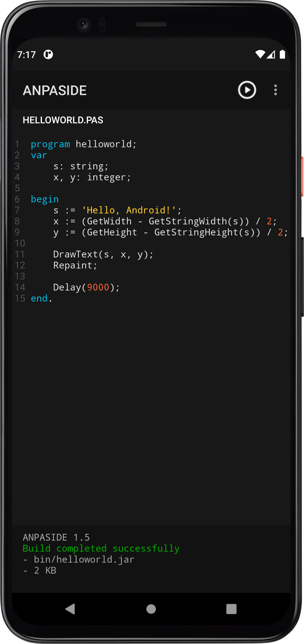Select the HELLOWORLD.PAS file tab
Screen dimensions: 304x644
tap(63, 120)
